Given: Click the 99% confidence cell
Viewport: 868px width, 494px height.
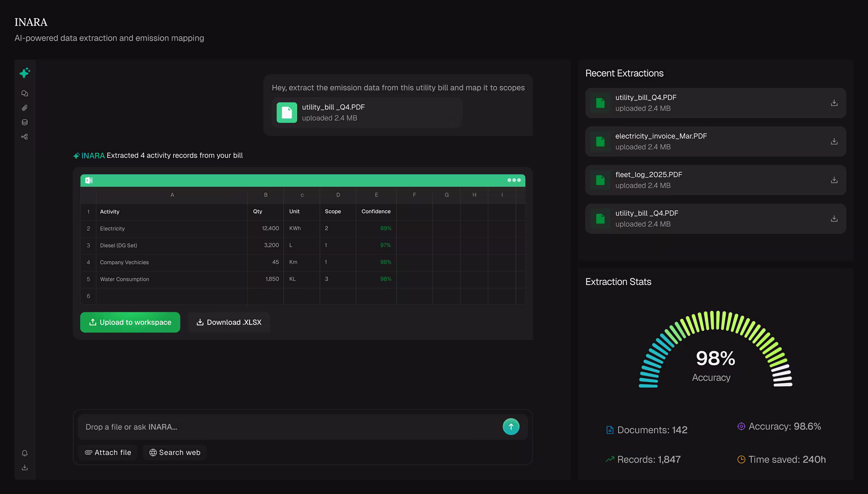Looking at the screenshot, I should pos(376,229).
